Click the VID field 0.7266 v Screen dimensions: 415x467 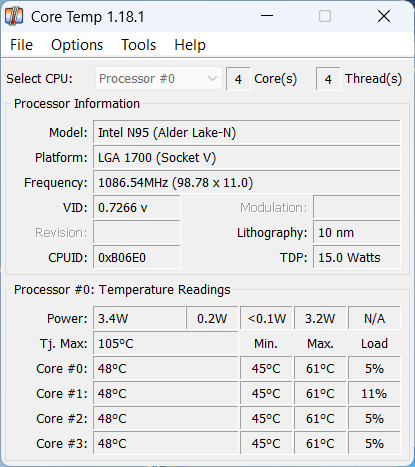click(137, 208)
